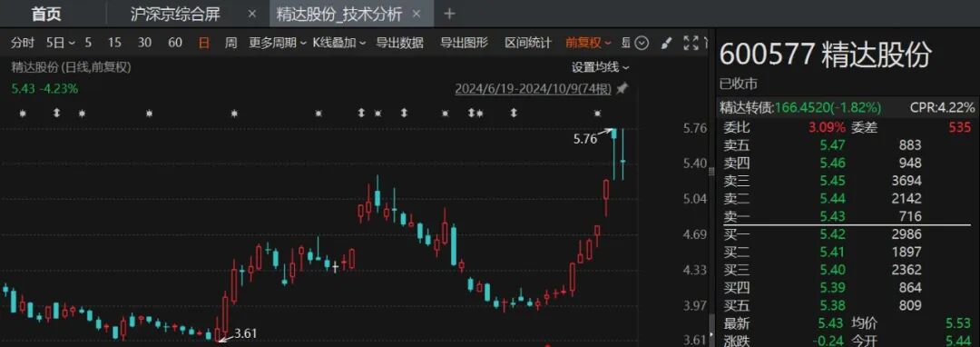
Task: Toggle fullscreen chart view icon
Action: click(x=691, y=43)
